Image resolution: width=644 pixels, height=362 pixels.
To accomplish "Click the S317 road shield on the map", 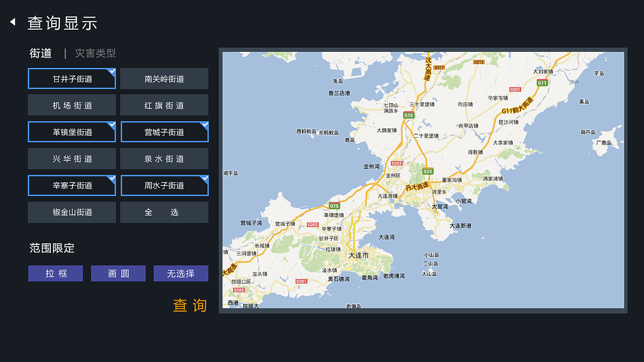I will (x=439, y=67).
